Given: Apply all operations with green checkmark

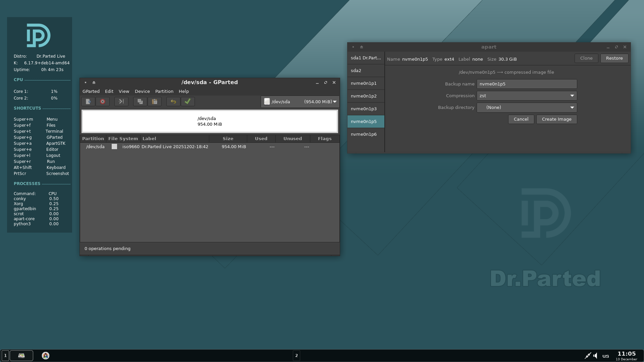Looking at the screenshot, I should click(188, 102).
